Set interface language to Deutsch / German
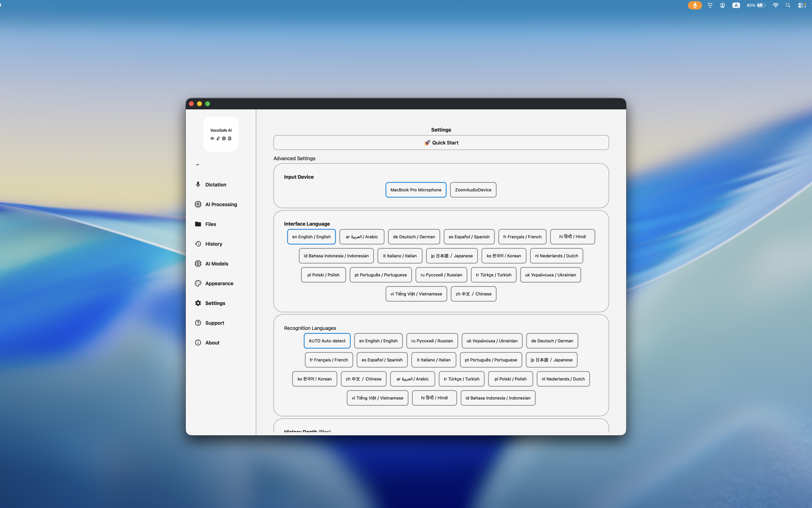The width and height of the screenshot is (812, 508). pyautogui.click(x=414, y=237)
